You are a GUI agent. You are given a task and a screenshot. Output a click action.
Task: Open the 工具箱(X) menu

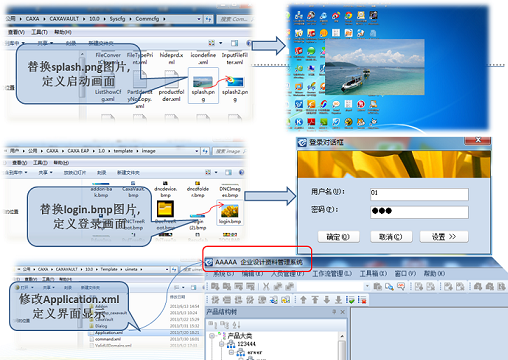(x=373, y=274)
